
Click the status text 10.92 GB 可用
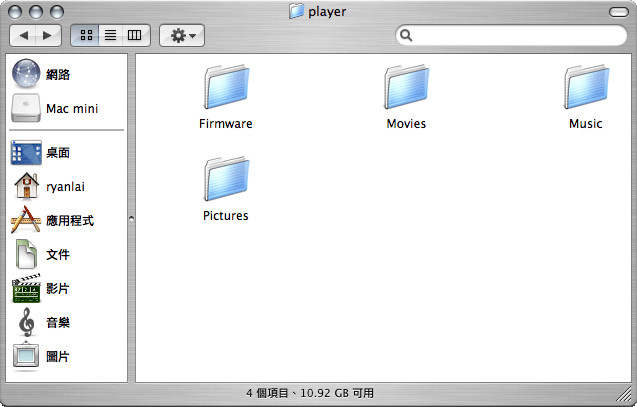[337, 393]
